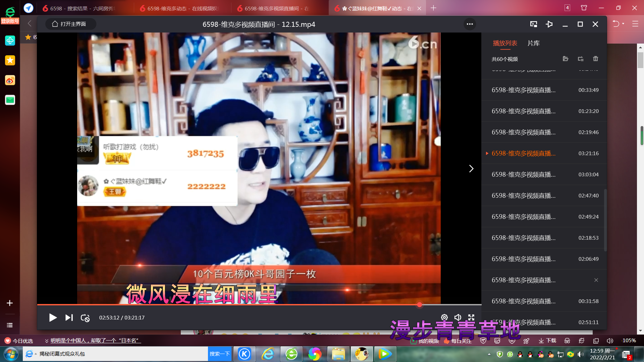The width and height of the screenshot is (644, 362).
Task: Mute the video player volume
Action: tap(458, 317)
